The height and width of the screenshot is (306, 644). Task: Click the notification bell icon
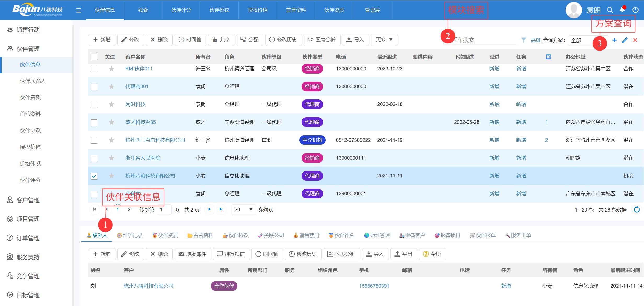click(x=622, y=10)
